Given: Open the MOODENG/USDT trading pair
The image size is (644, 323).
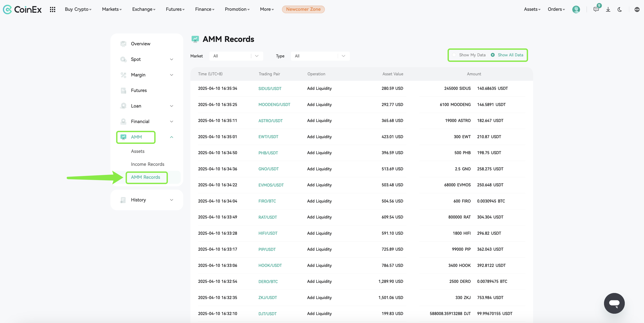Looking at the screenshot, I should pos(274,105).
